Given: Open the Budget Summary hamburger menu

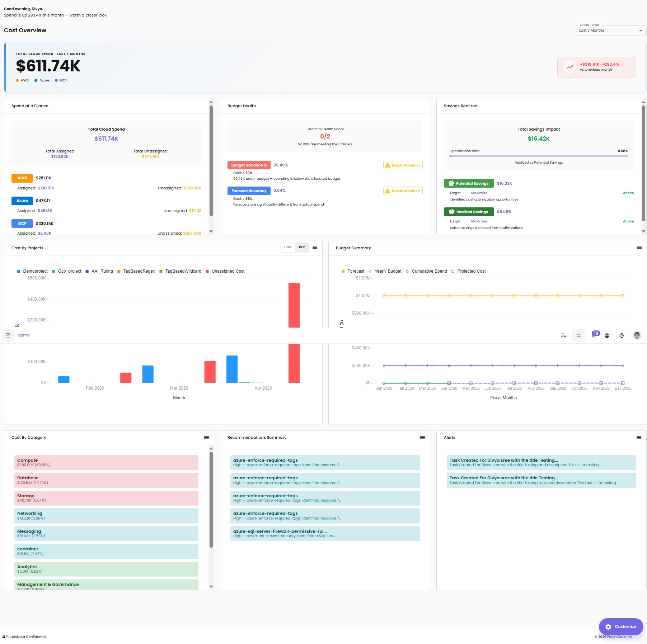Looking at the screenshot, I should pyautogui.click(x=639, y=248).
